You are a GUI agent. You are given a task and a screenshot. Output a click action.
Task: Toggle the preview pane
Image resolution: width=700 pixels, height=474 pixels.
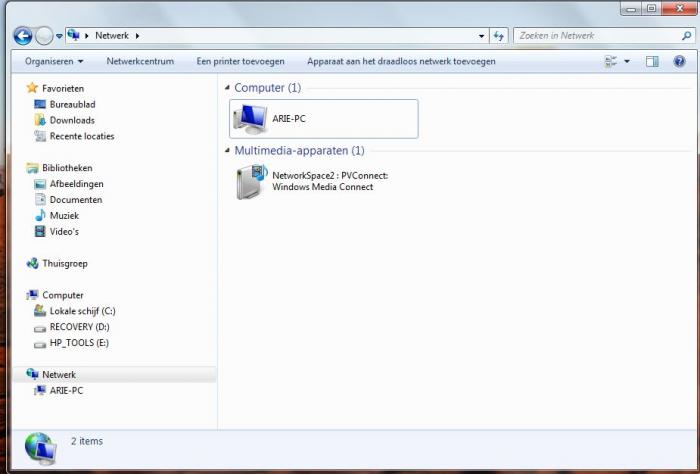(652, 61)
